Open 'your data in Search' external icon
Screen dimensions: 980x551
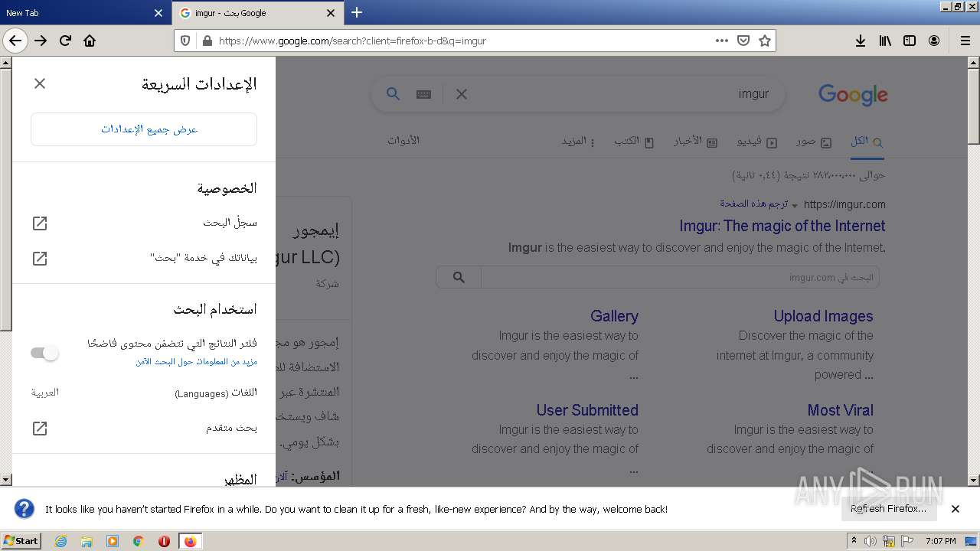click(40, 259)
